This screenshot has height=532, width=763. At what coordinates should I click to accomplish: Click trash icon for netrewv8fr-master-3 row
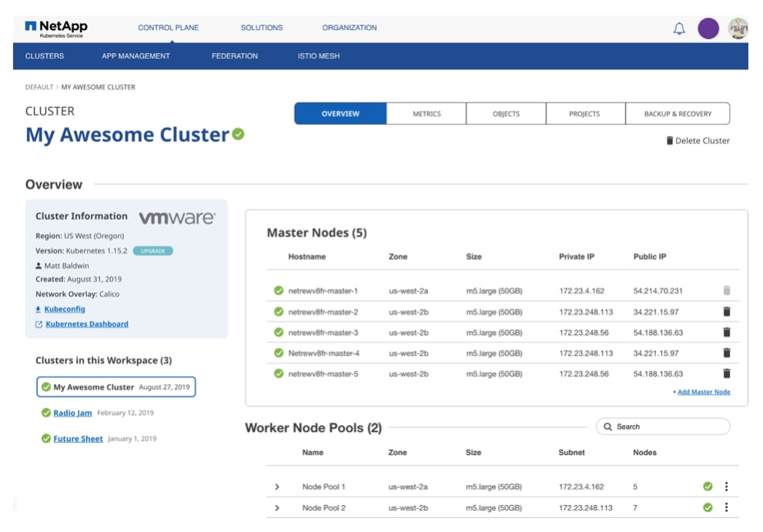[726, 333]
